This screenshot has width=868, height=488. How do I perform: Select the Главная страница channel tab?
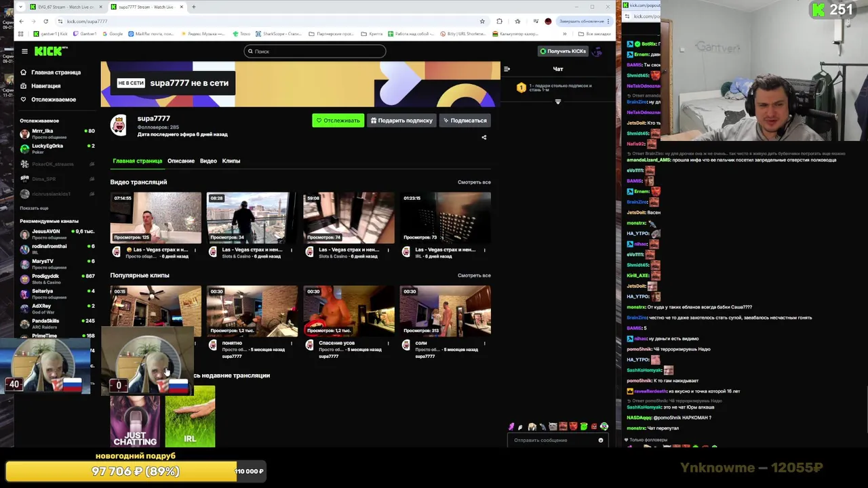tap(138, 161)
